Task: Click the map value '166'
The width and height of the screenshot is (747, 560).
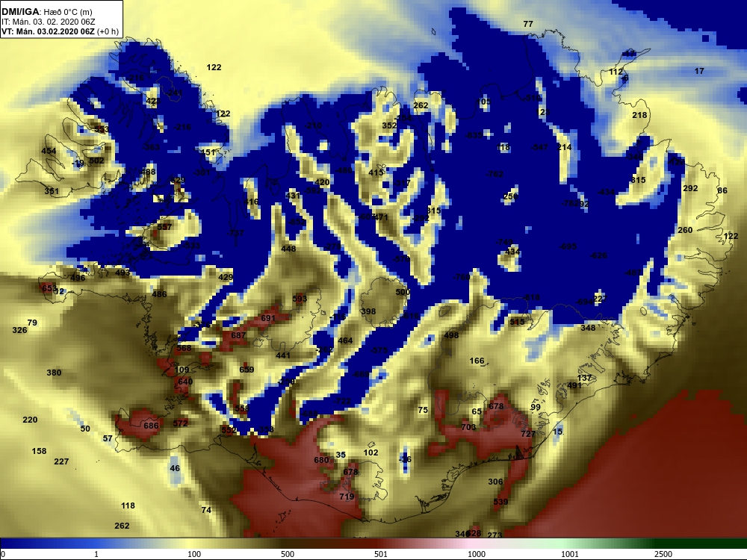Action: coord(477,361)
